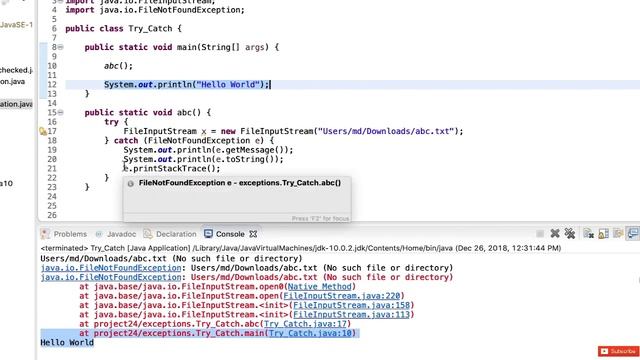
Task: Click line number 12 in the gutter
Action: click(52, 84)
